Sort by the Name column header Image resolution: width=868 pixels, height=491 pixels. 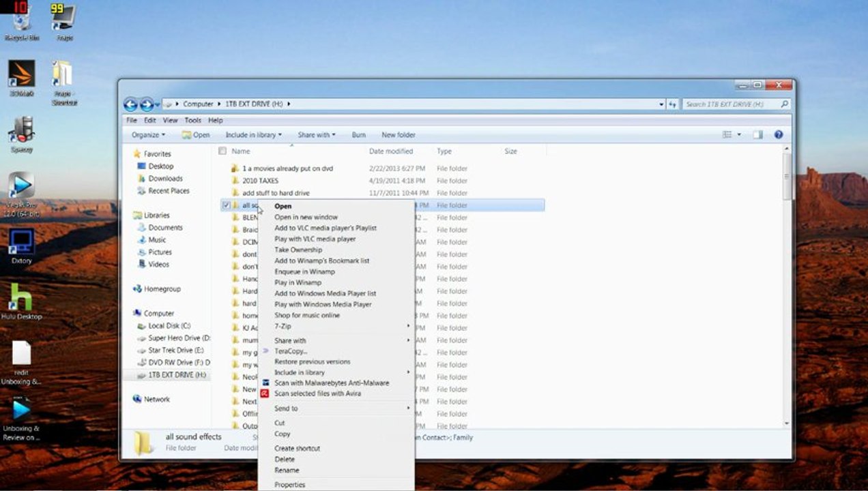[241, 151]
